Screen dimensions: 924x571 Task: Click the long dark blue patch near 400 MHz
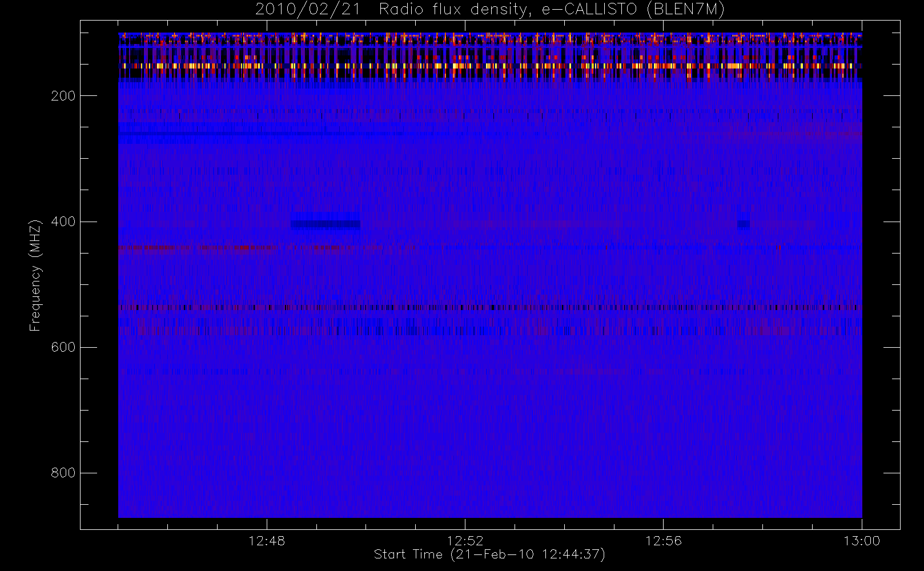[x=326, y=224]
